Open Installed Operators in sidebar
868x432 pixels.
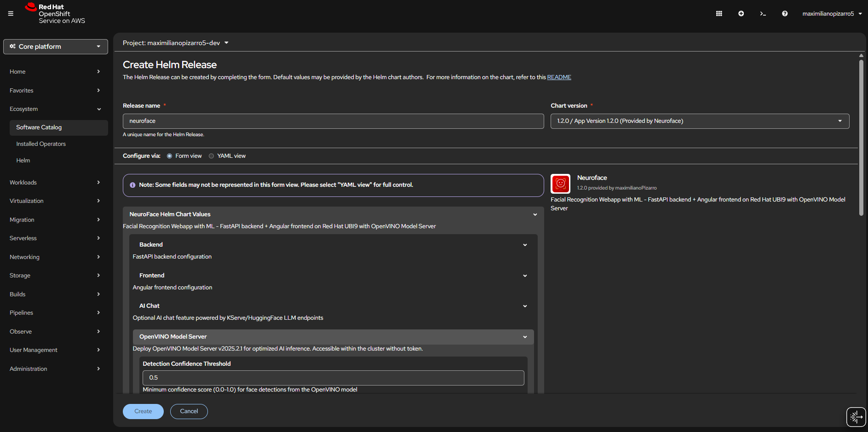(x=41, y=144)
